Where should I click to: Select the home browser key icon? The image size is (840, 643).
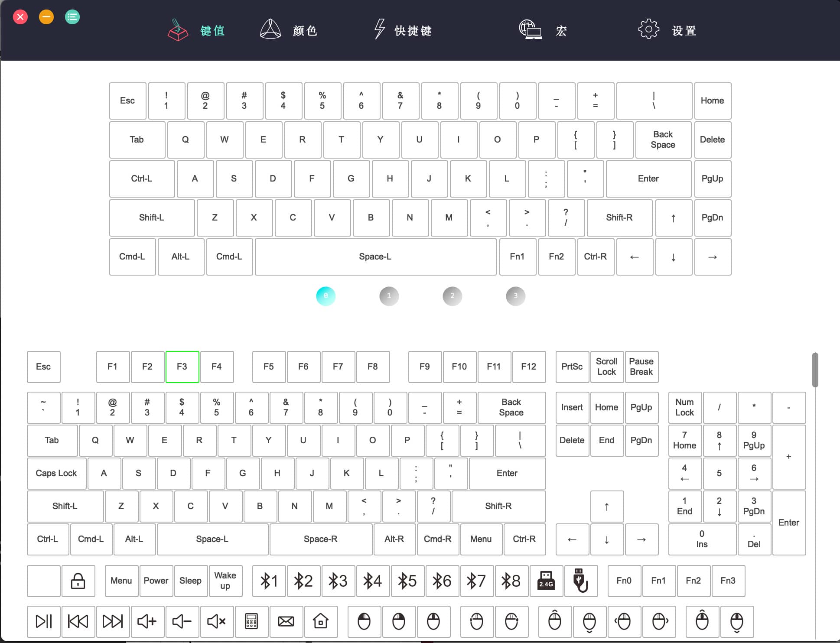tap(321, 621)
